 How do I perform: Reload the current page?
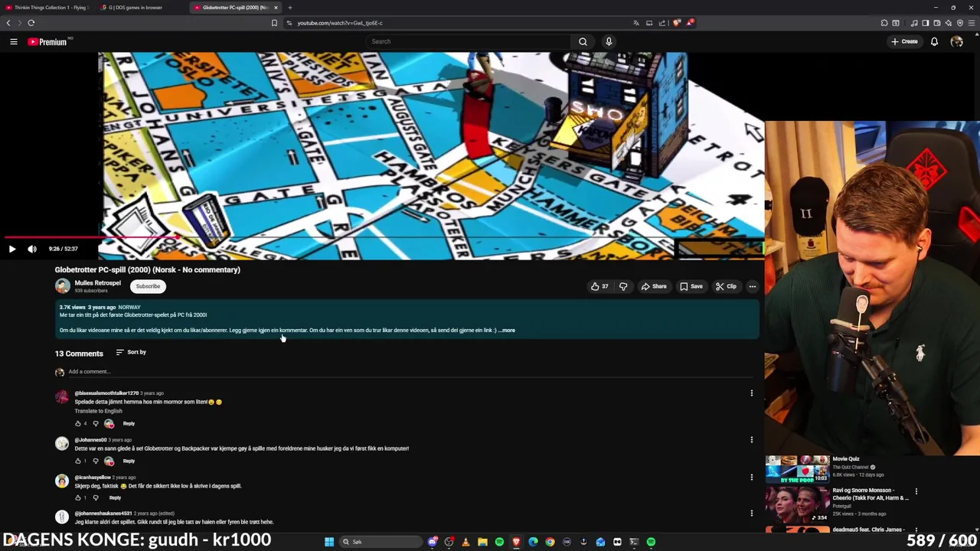click(31, 23)
